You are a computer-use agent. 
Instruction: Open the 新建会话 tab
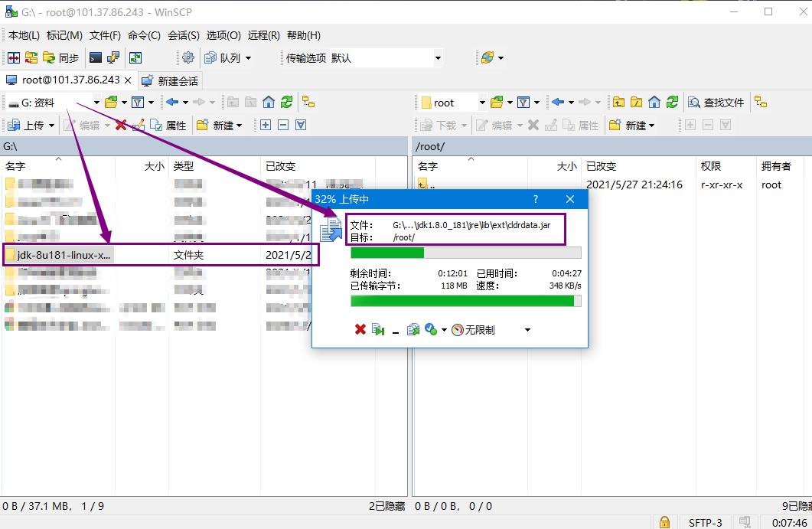coord(170,81)
